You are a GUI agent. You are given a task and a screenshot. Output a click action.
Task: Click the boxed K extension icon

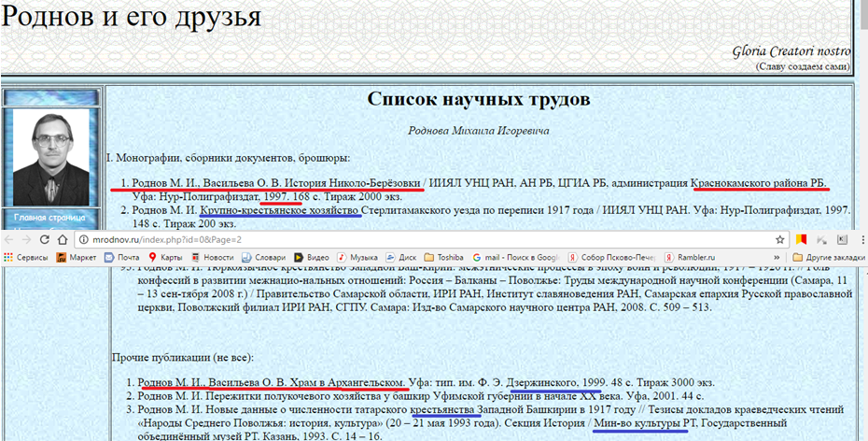(x=842, y=240)
